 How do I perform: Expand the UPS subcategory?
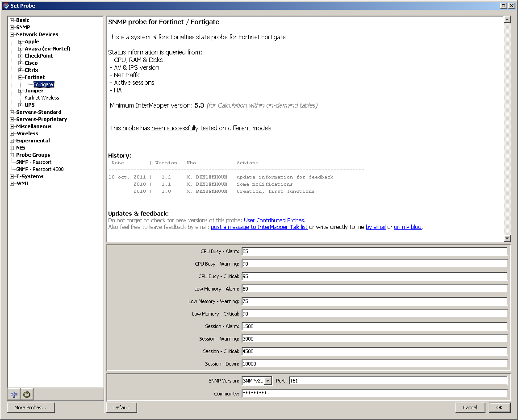point(21,105)
